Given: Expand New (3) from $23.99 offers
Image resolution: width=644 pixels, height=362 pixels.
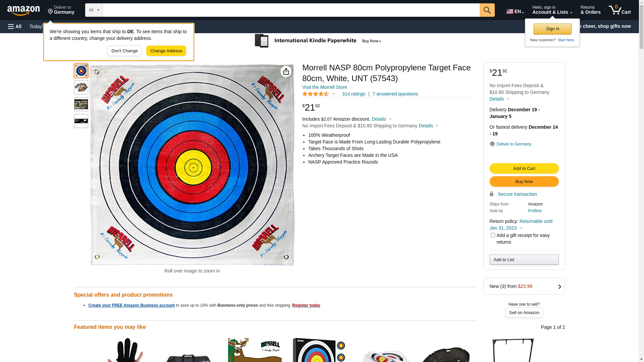Looking at the screenshot, I should (524, 286).
